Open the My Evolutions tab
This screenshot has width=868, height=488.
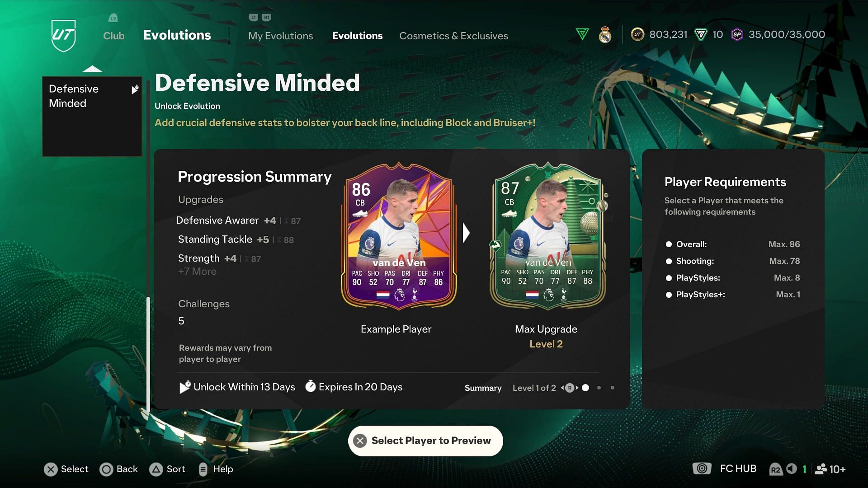(280, 36)
